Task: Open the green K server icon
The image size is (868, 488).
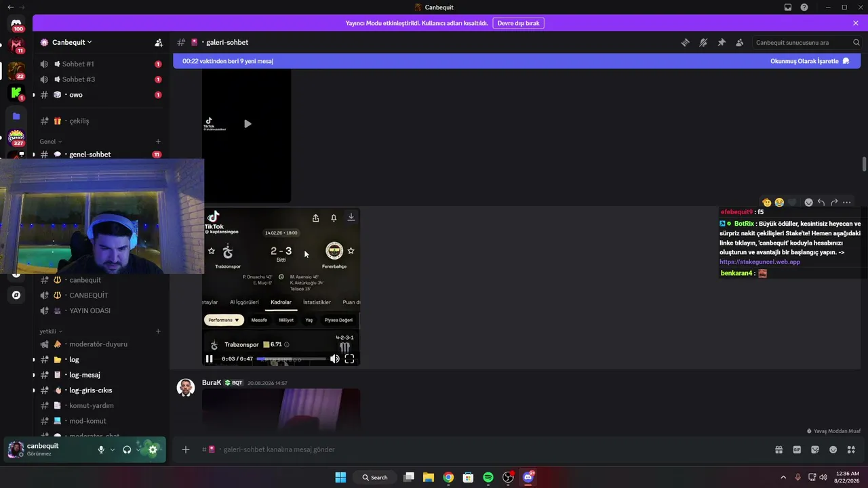Action: [x=16, y=92]
